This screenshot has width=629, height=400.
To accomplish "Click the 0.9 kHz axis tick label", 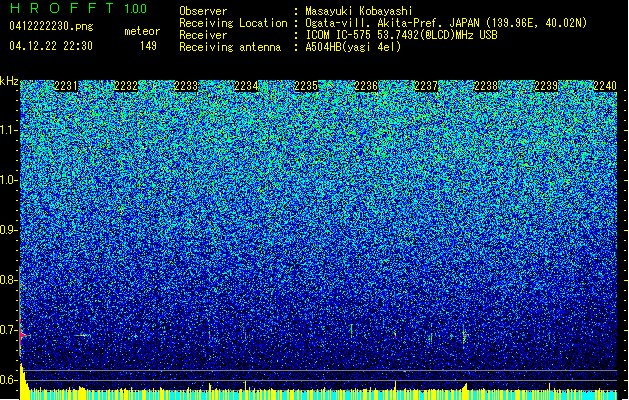I will (x=8, y=230).
